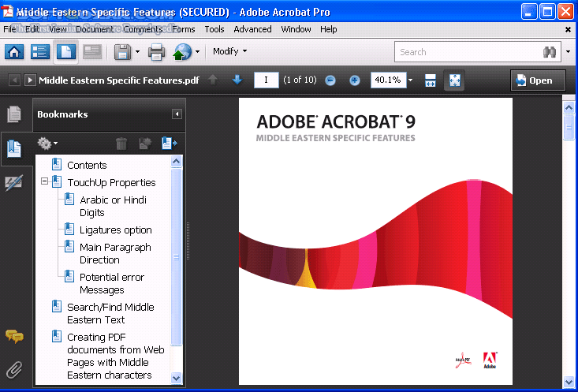Open the bookmarks gear options menu

pyautogui.click(x=47, y=143)
